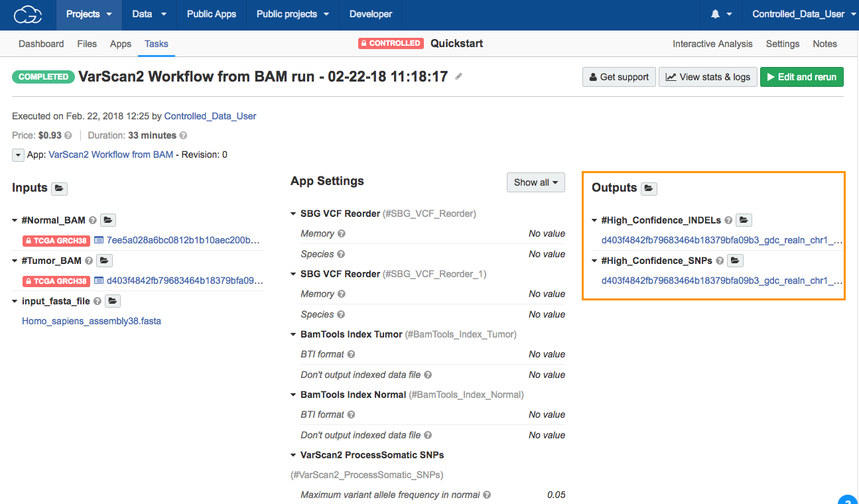Open the High_Confidence_INDELs output file link
The width and height of the screenshot is (859, 504).
coord(722,240)
